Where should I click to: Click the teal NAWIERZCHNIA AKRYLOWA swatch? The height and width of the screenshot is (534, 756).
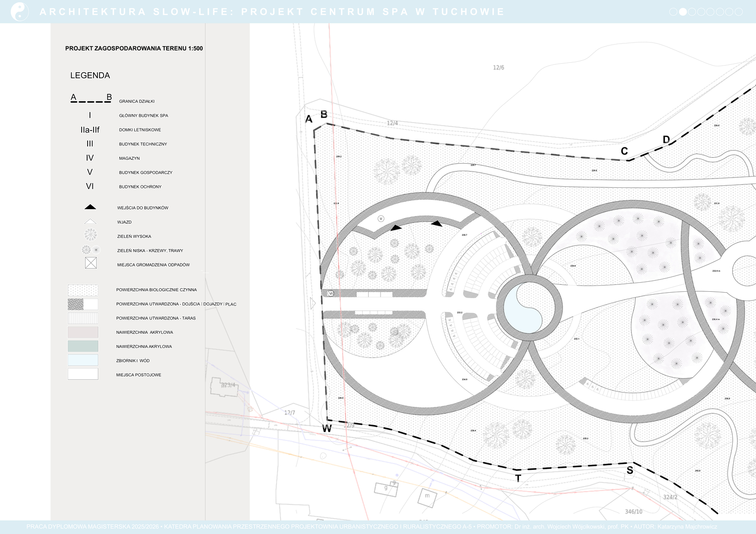(83, 346)
